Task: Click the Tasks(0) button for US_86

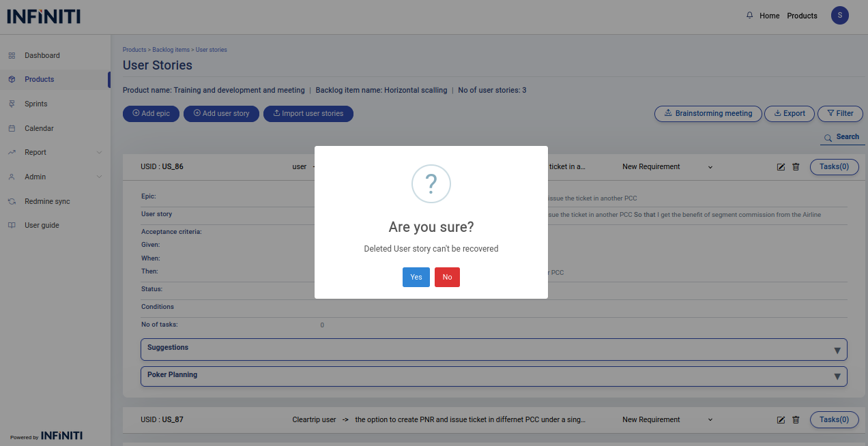Action: click(x=834, y=167)
